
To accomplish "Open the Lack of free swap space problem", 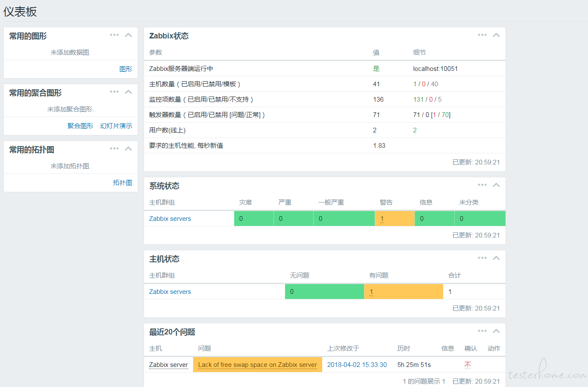I will (x=258, y=365).
